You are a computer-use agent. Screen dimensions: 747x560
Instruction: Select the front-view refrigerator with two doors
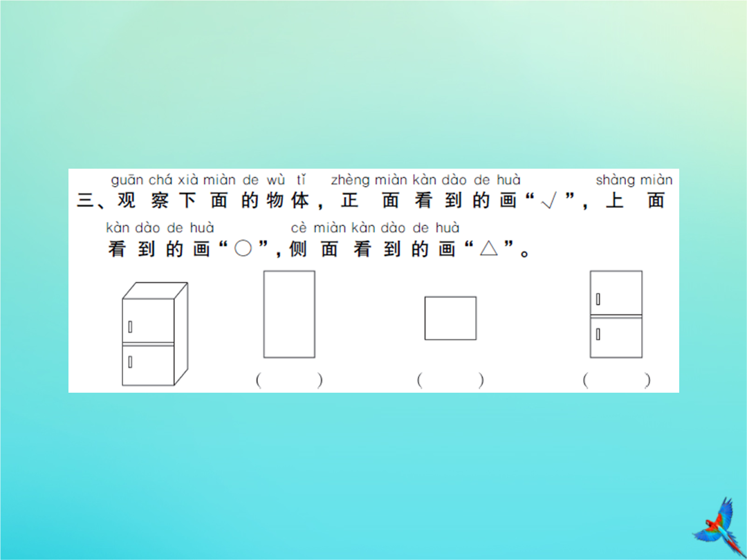click(616, 314)
